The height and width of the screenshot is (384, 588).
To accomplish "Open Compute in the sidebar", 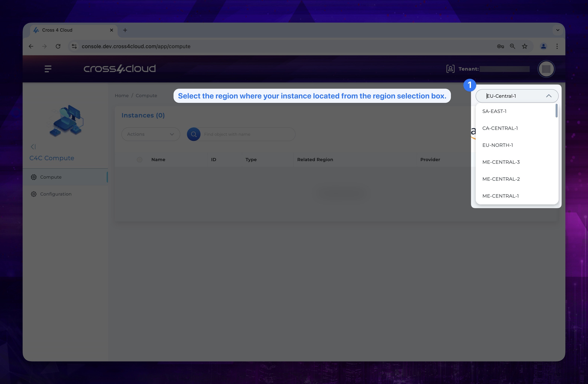I will coord(65,177).
